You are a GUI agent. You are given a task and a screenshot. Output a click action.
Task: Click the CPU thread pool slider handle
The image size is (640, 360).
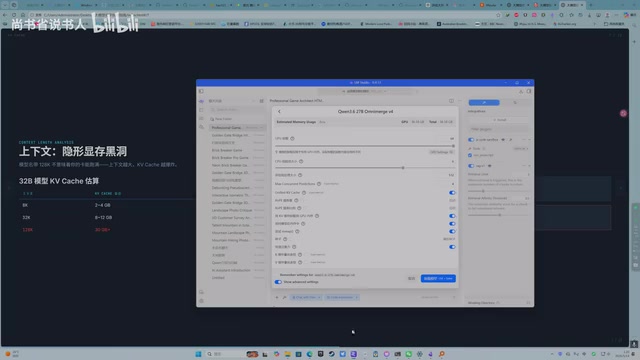[x=403, y=167]
